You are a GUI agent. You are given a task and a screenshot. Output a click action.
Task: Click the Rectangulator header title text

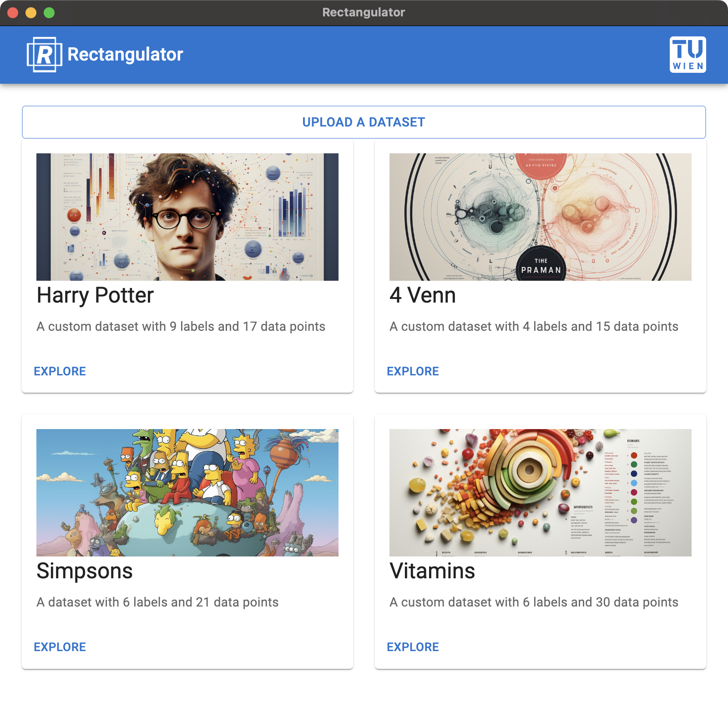pos(125,55)
